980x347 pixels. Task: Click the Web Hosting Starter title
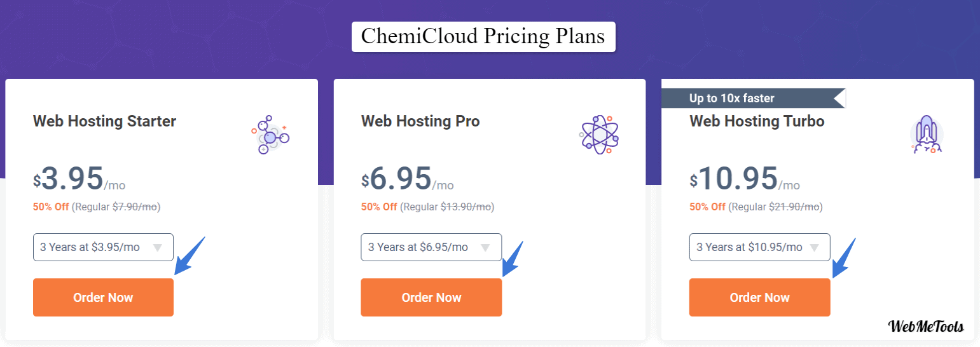[x=104, y=121]
